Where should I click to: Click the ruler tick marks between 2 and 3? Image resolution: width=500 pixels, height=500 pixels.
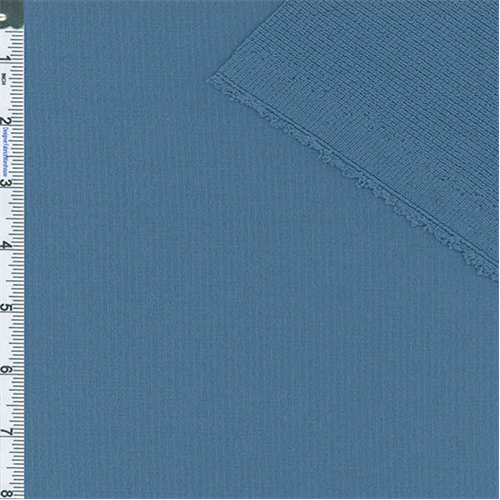[x=17, y=152]
